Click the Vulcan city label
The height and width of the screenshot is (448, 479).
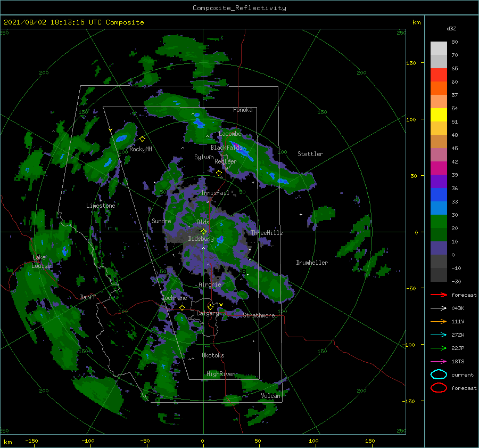click(x=270, y=396)
